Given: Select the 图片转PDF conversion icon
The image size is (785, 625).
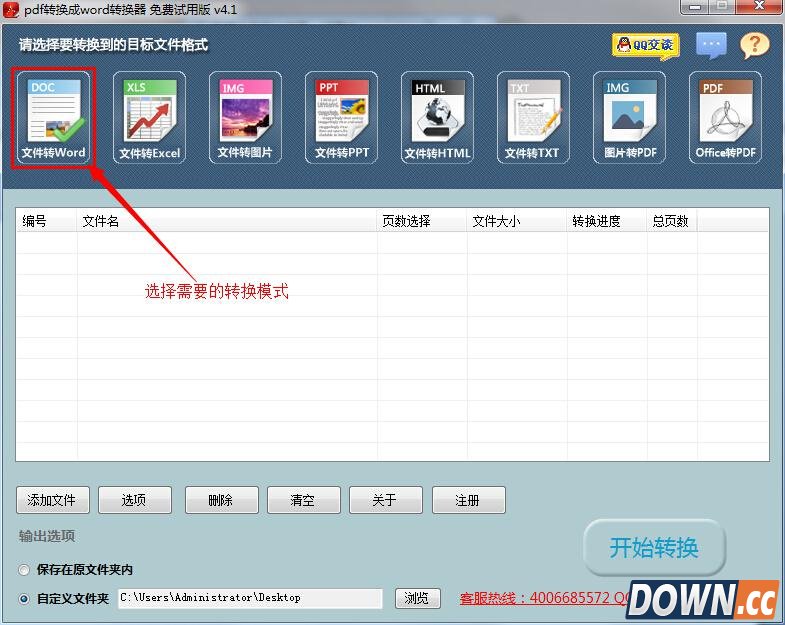Looking at the screenshot, I should 629,118.
